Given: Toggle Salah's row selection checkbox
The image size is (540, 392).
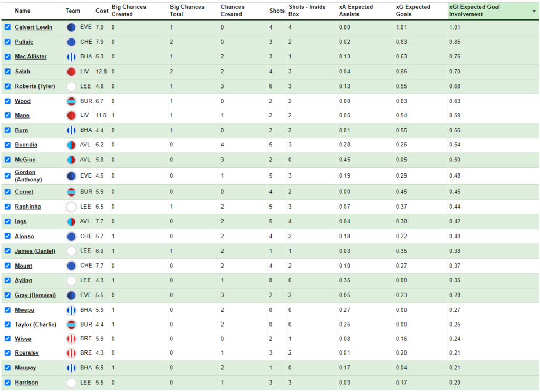Looking at the screenshot, I should pos(7,71).
